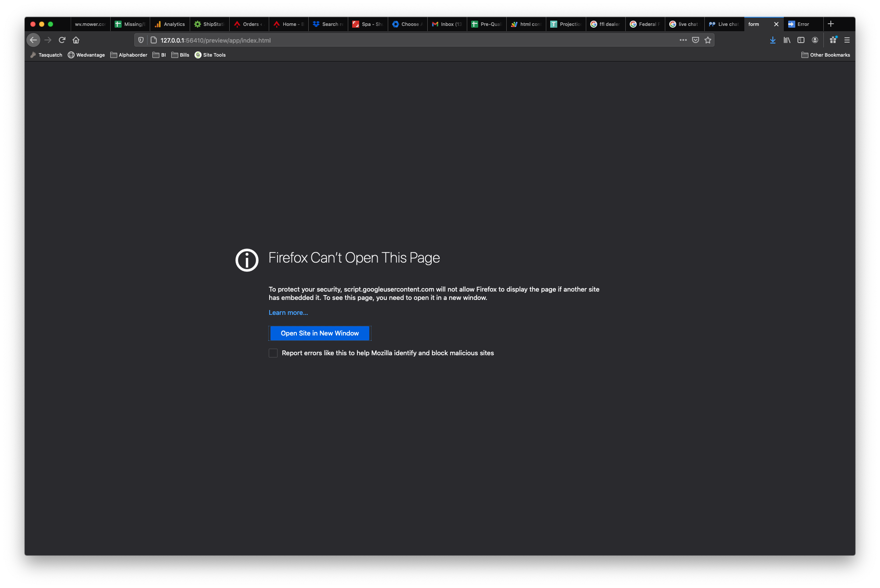Open the Firefox Library icon
The image size is (880, 588).
pyautogui.click(x=786, y=40)
